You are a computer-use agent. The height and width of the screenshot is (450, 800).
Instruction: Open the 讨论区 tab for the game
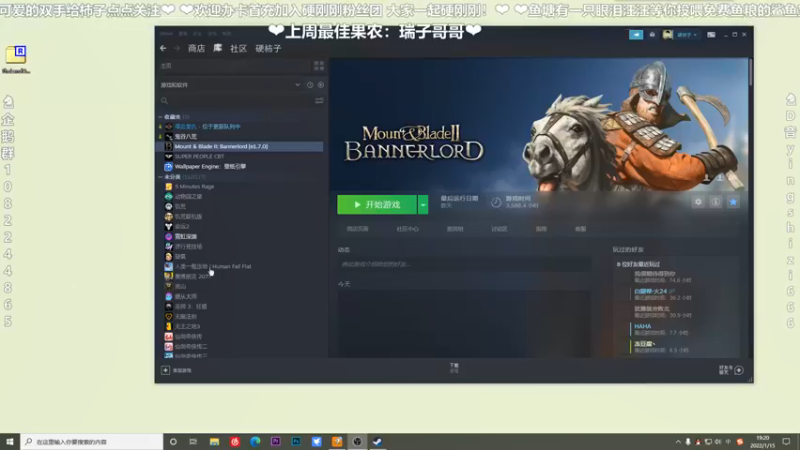click(x=499, y=229)
